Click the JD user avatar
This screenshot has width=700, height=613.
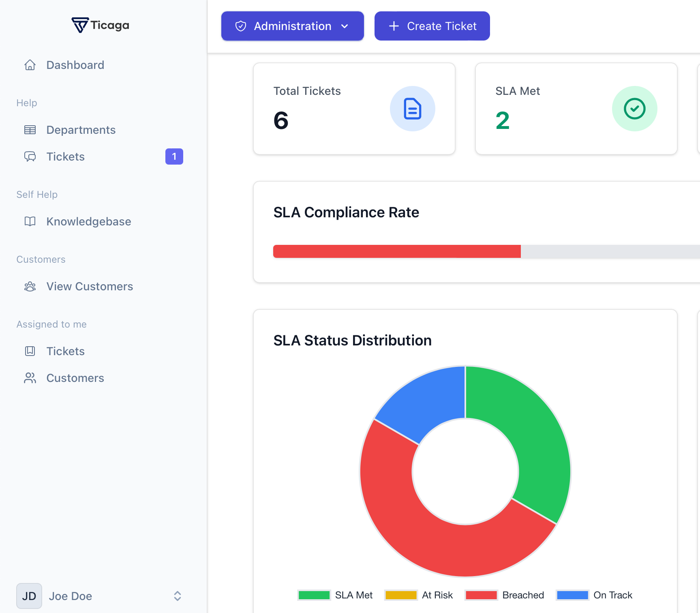tap(29, 596)
